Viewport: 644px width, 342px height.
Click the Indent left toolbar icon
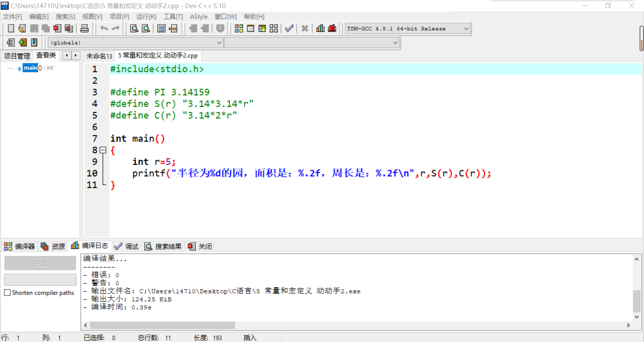coord(193,29)
